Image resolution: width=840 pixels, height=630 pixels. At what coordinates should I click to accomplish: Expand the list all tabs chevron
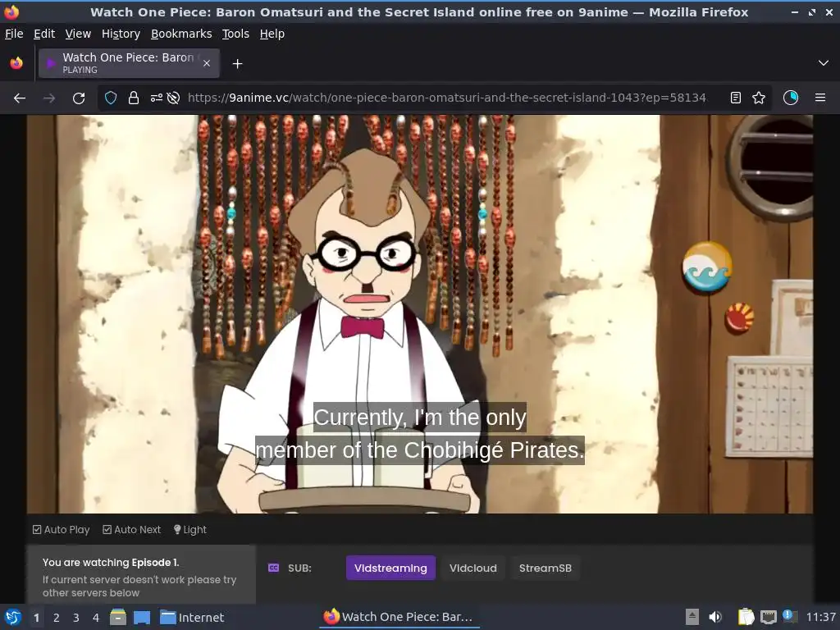(823, 63)
